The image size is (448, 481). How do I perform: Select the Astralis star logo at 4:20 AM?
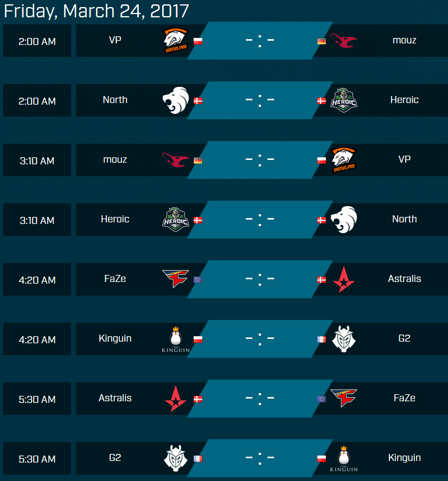344,279
